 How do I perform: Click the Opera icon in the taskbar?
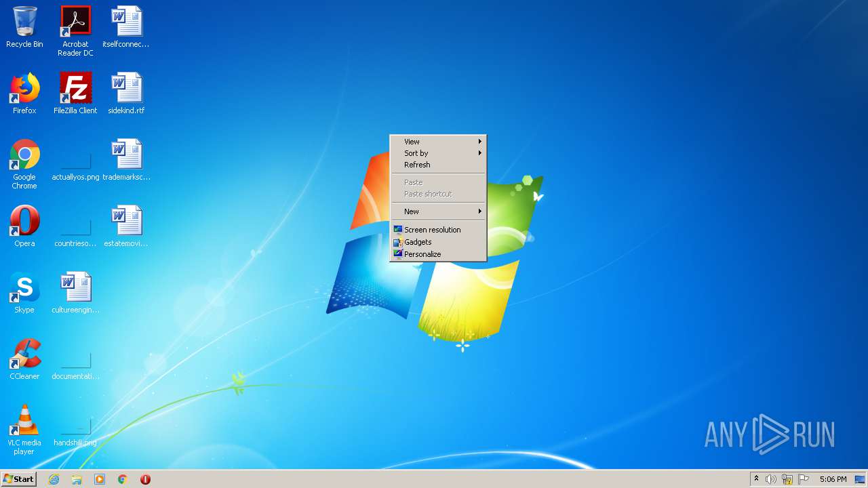point(145,479)
